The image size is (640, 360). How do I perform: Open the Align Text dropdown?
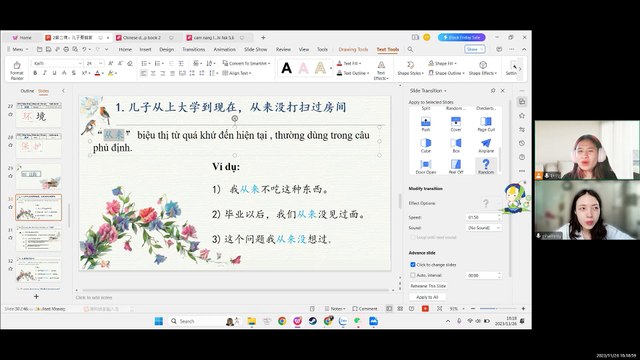[237, 73]
